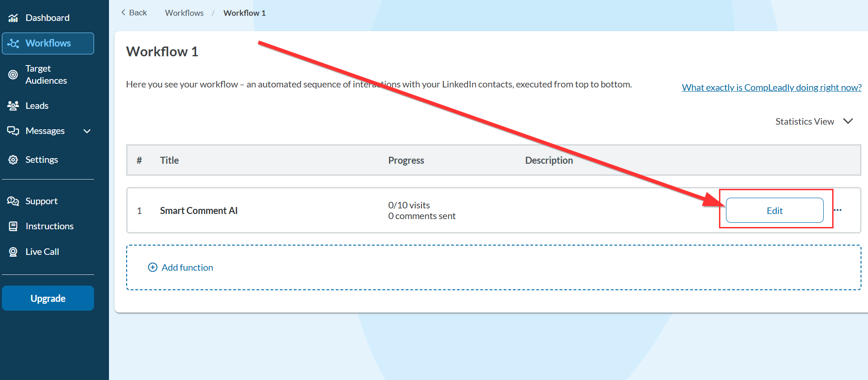868x380 pixels.
Task: Click row number 1 of Smart Comment AI
Action: pyautogui.click(x=139, y=211)
